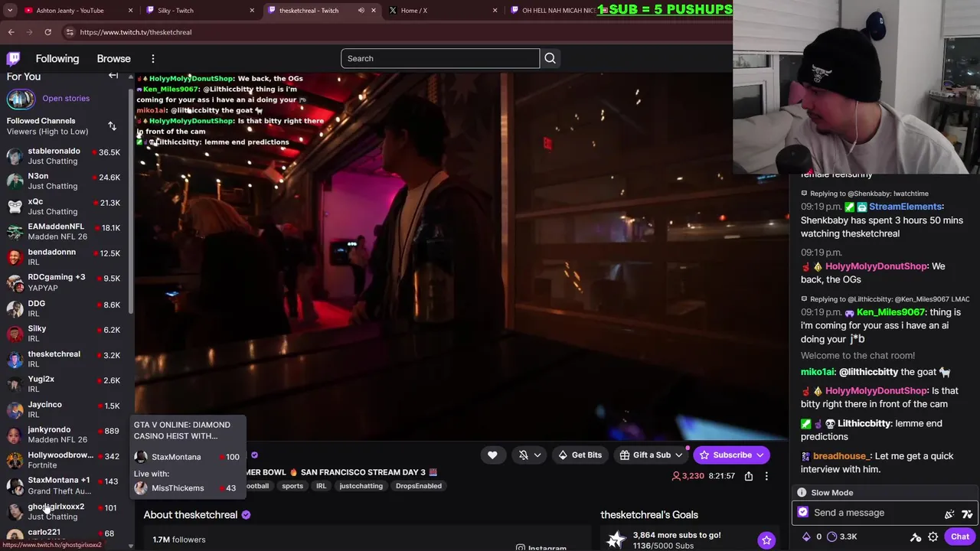Click the Get Bits button

[x=580, y=455]
